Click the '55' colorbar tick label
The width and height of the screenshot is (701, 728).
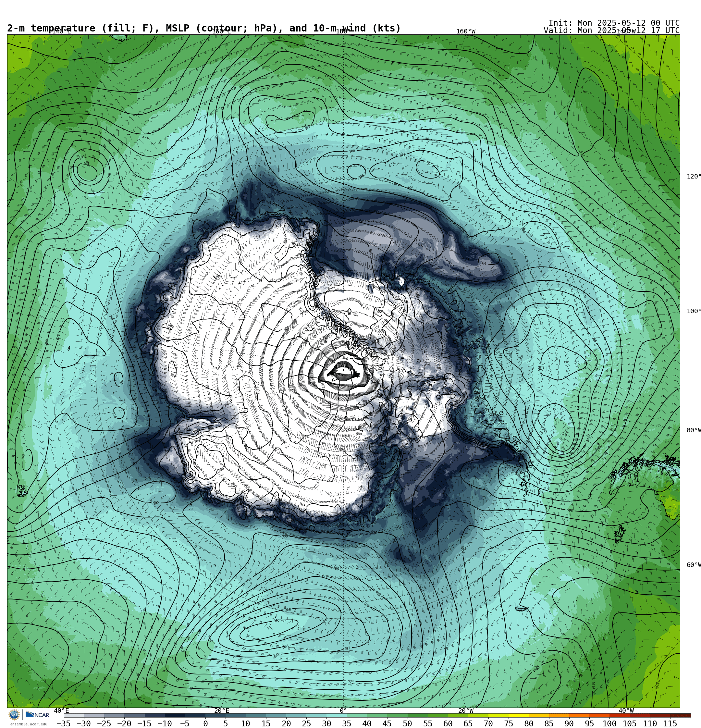click(428, 723)
